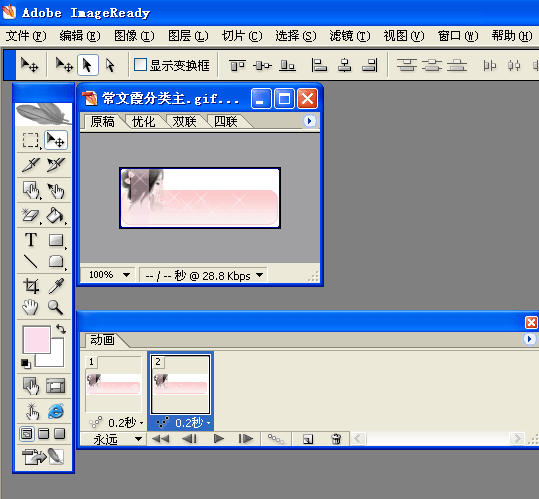This screenshot has height=499, width=539.
Task: Select the Zoom magnifier tool
Action: click(x=56, y=307)
